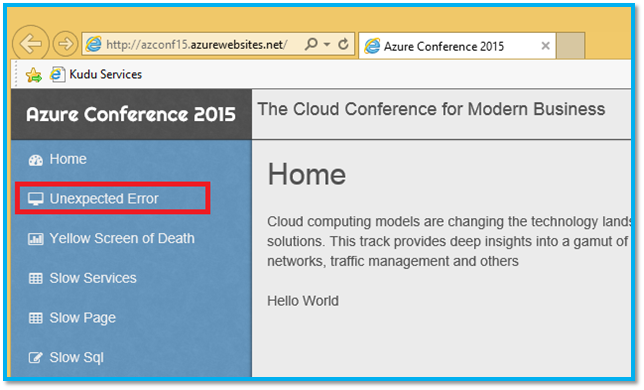Click the Azure Conference 2015 site title
Viewport: 644px width, 390px height.
coord(131,115)
